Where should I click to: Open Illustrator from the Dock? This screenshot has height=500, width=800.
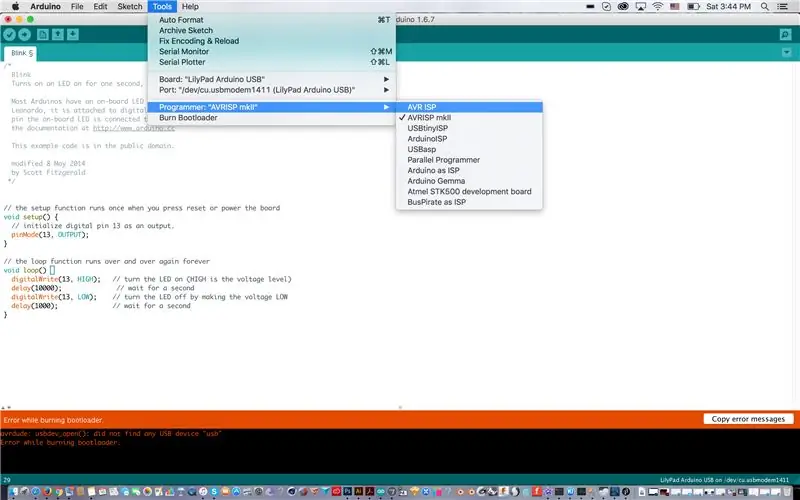click(359, 492)
